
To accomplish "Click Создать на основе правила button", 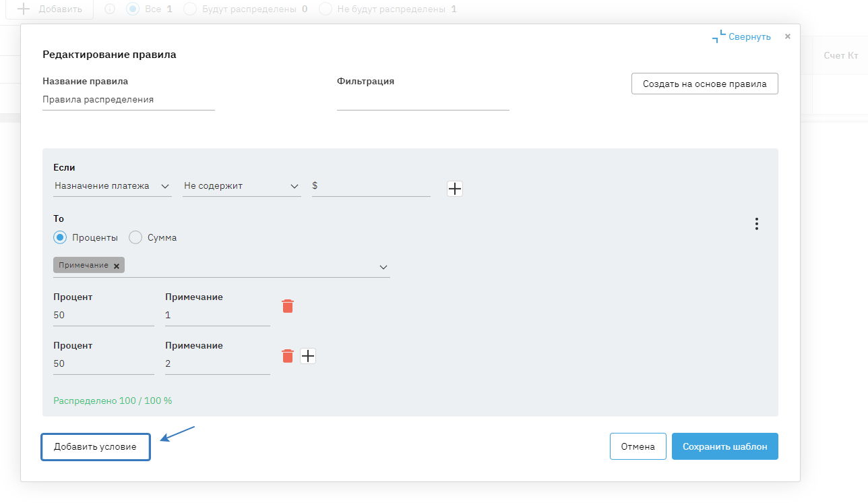I will coord(704,84).
